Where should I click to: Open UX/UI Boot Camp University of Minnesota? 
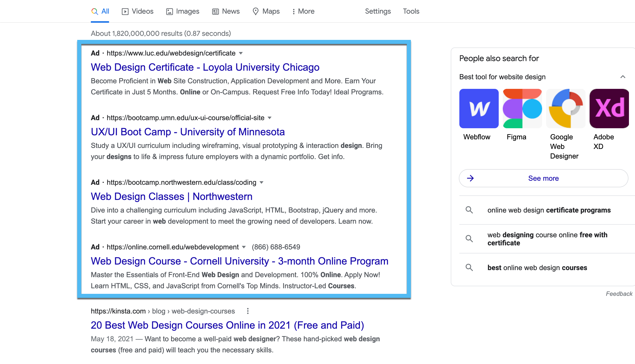(188, 132)
